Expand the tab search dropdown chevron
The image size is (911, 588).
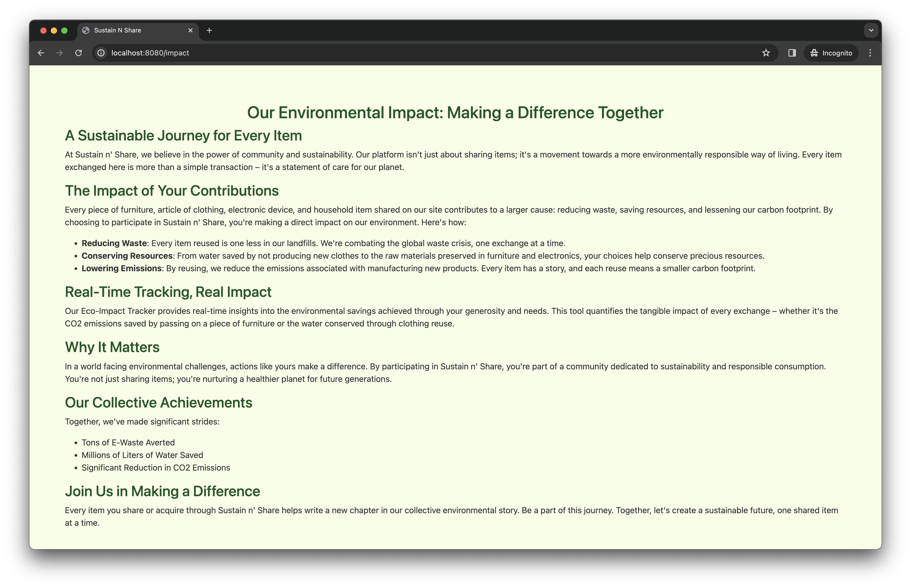coord(871,31)
